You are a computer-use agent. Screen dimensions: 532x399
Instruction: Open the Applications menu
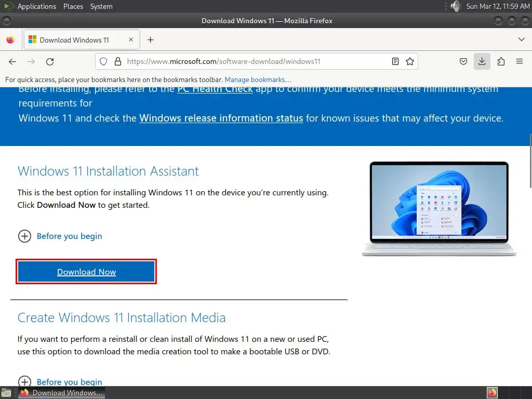[x=37, y=6]
